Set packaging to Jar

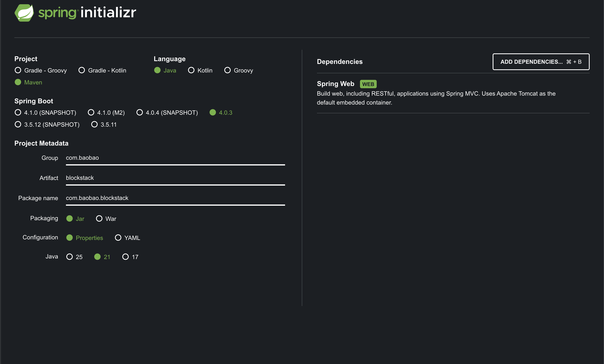[x=75, y=218]
